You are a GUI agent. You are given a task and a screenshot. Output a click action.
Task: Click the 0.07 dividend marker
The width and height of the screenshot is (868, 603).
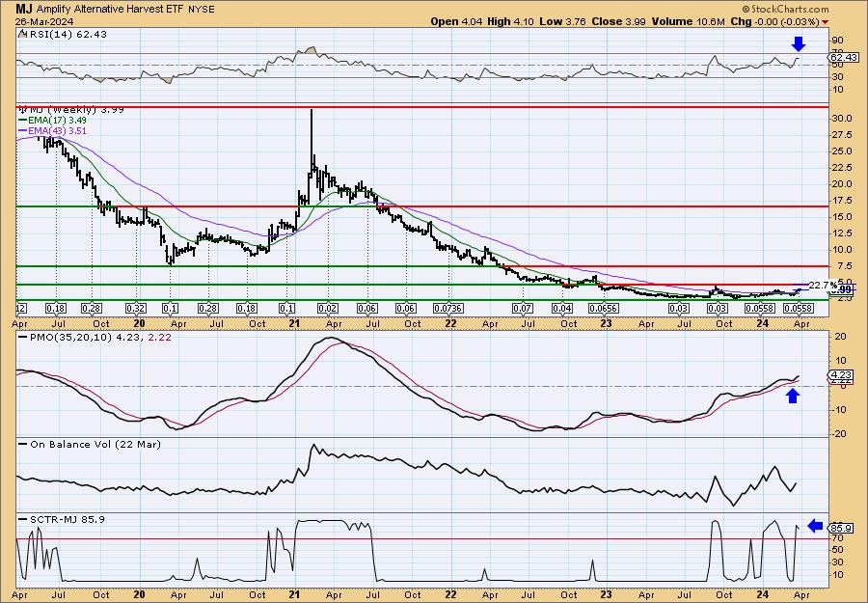(x=523, y=309)
